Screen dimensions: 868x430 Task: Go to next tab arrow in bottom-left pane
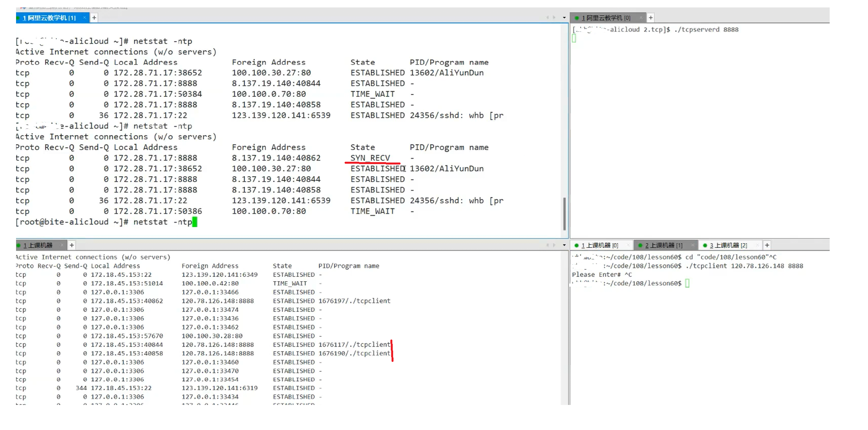(554, 245)
